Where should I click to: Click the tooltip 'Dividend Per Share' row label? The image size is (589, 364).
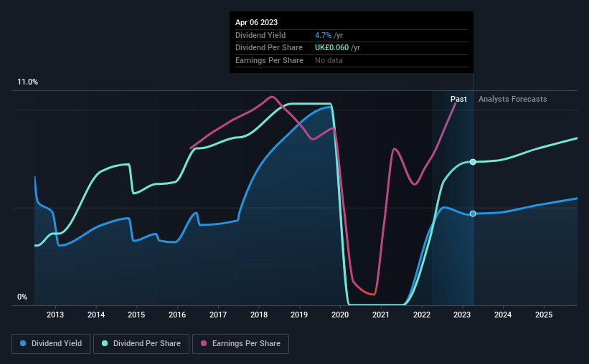coord(269,48)
